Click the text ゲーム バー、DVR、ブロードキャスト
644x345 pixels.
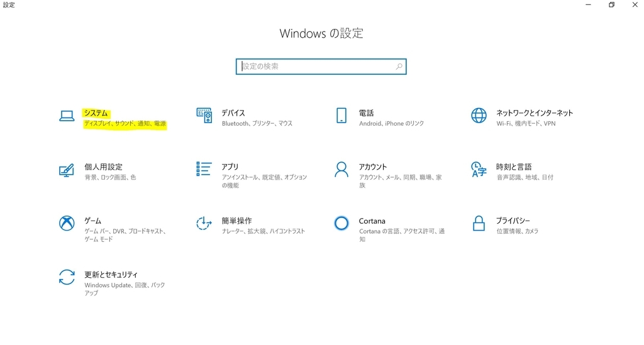click(125, 231)
